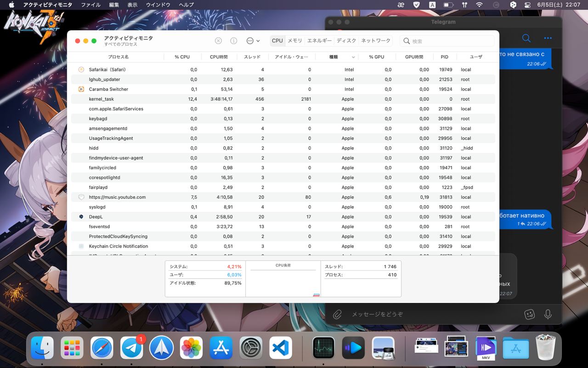The height and width of the screenshot is (368, 588).
Task: Click the stop process (X) toolbar icon
Action: 218,40
